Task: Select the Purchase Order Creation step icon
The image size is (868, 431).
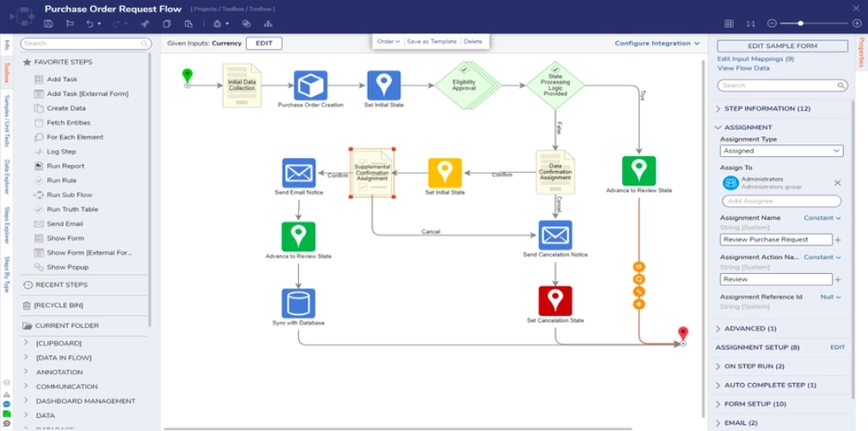Action: (310, 86)
